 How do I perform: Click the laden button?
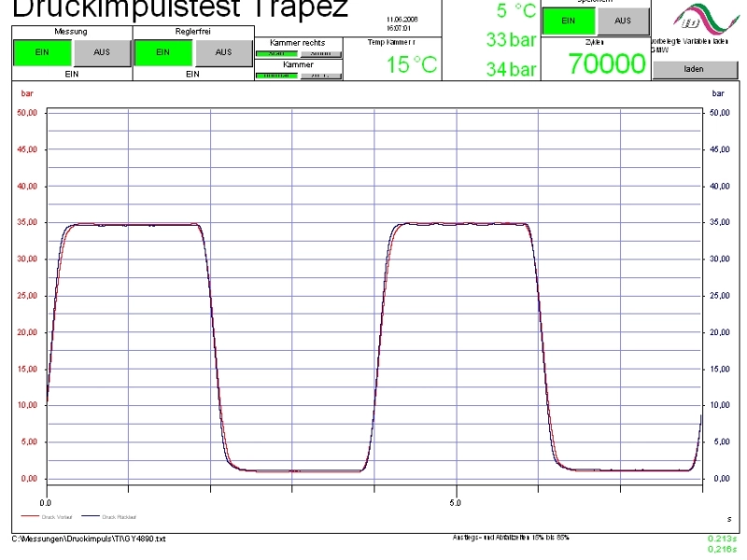(x=694, y=69)
